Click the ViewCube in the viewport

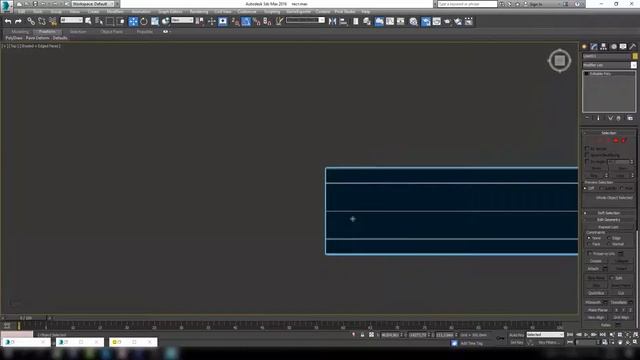tap(559, 61)
